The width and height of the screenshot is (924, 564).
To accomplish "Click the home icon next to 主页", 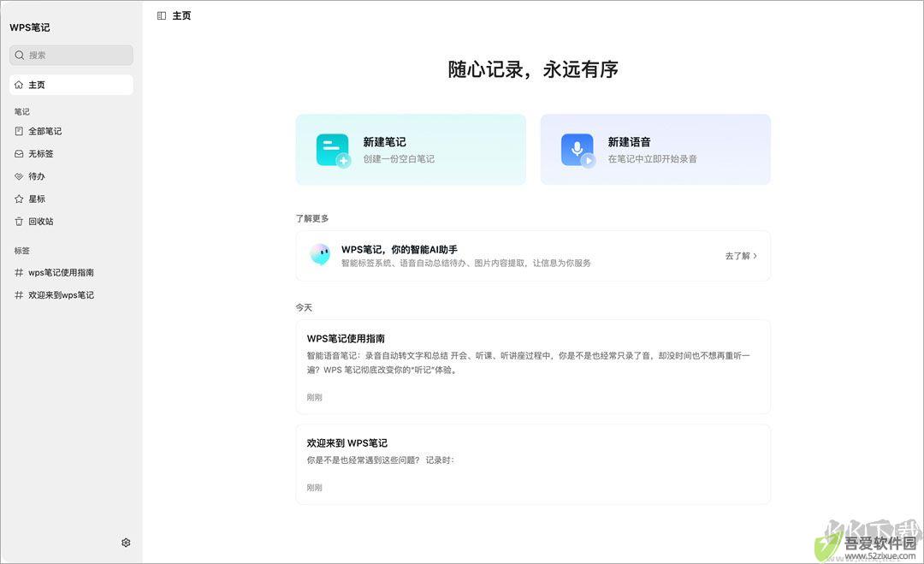I will tap(19, 85).
